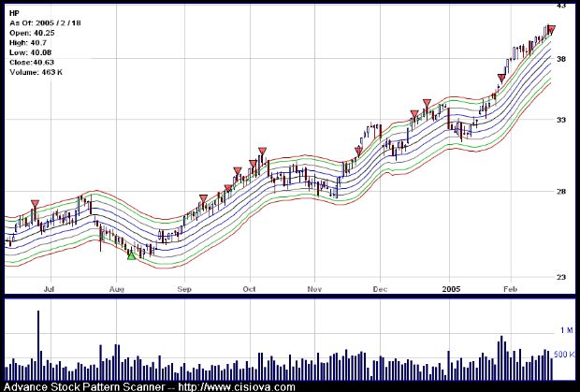Image resolution: width=580 pixels, height=392 pixels.
Task: Select the 'High: 40.7' value
Action: 30,43
